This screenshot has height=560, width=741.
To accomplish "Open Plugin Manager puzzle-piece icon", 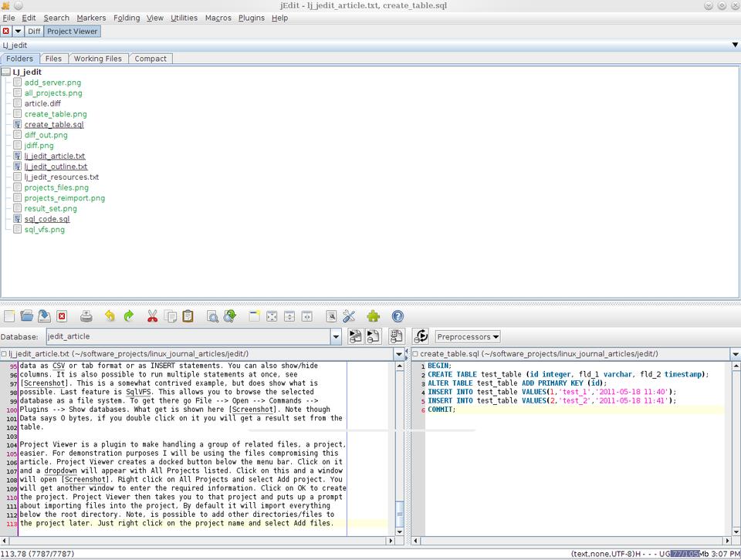I will (x=374, y=316).
